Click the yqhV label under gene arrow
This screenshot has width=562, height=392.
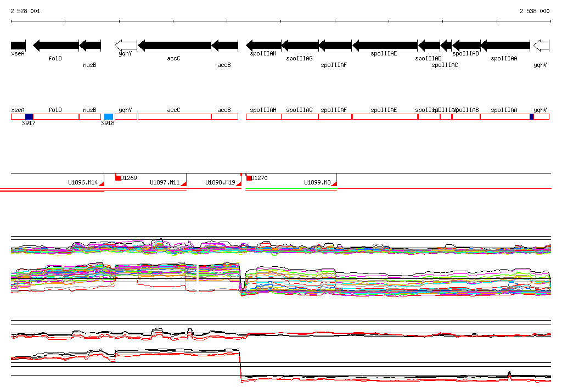[540, 65]
